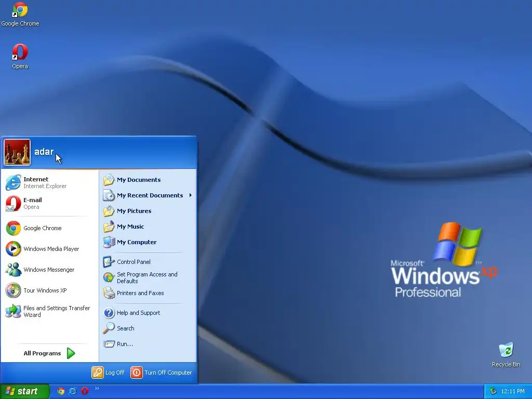Screen dimensions: 532x399
Task: Open Google Chrome desktop shortcut icon
Action: [x=20, y=10]
